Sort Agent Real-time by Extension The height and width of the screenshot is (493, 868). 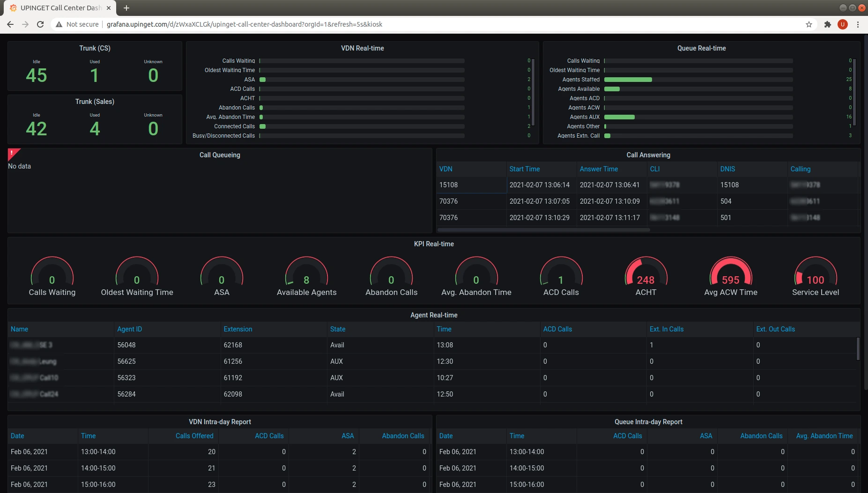click(238, 329)
